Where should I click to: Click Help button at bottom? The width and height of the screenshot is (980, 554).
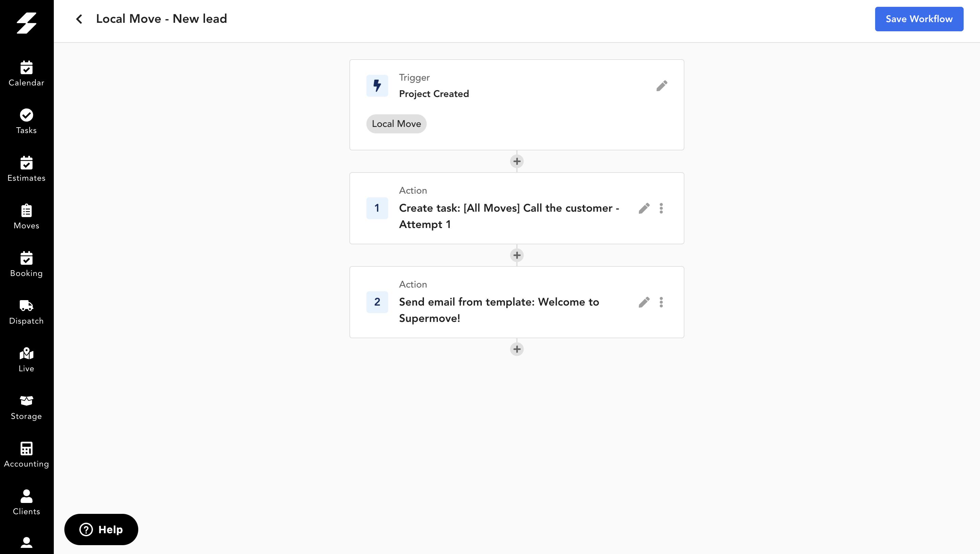pos(101,530)
